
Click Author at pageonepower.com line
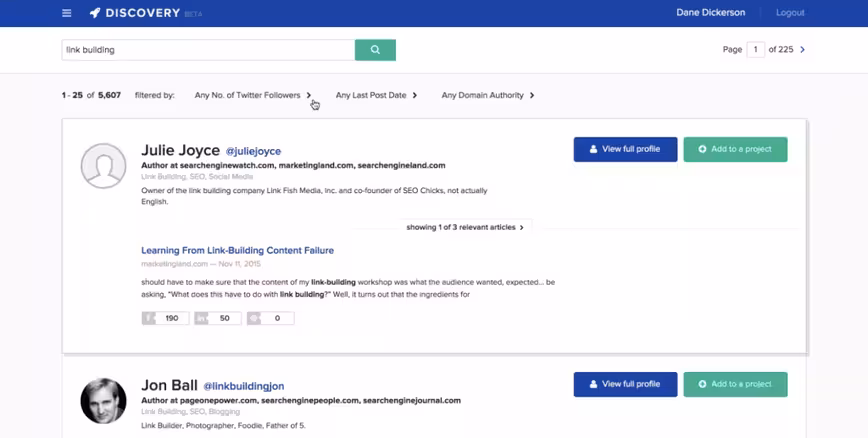pos(301,400)
